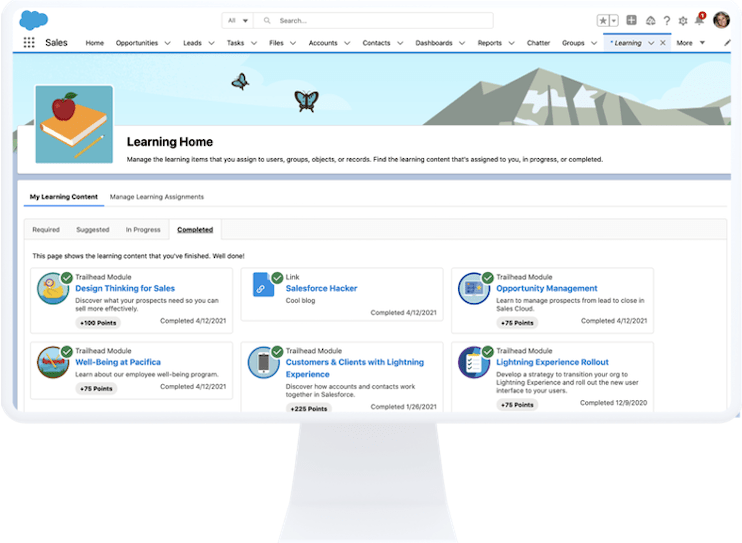Screen dimensions: 742x543
Task: Expand the Dashboards tab dropdown chevron
Action: (x=462, y=43)
